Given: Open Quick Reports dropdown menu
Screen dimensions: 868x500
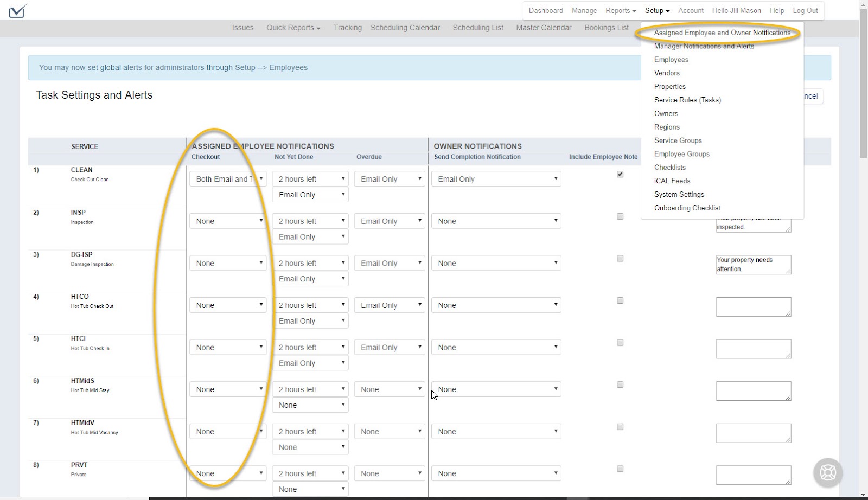Looking at the screenshot, I should [x=293, y=28].
